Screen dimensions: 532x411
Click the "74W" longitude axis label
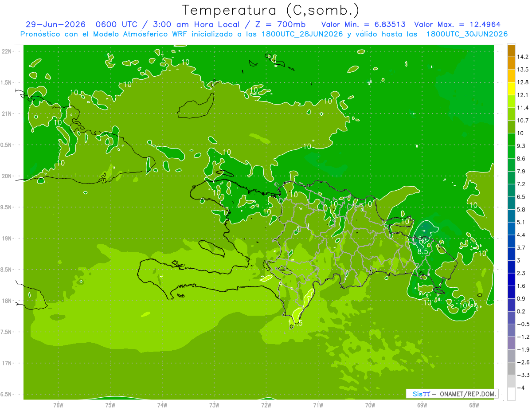pos(162,405)
